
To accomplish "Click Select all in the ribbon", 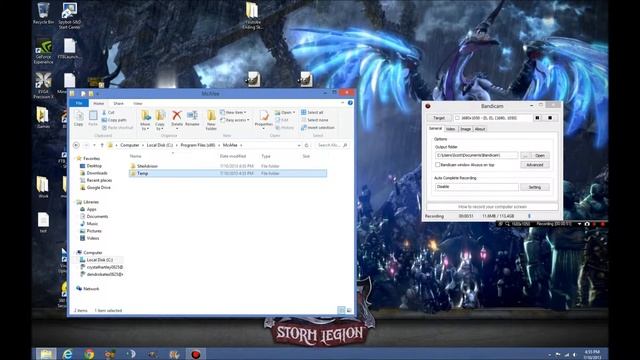I will point(312,112).
